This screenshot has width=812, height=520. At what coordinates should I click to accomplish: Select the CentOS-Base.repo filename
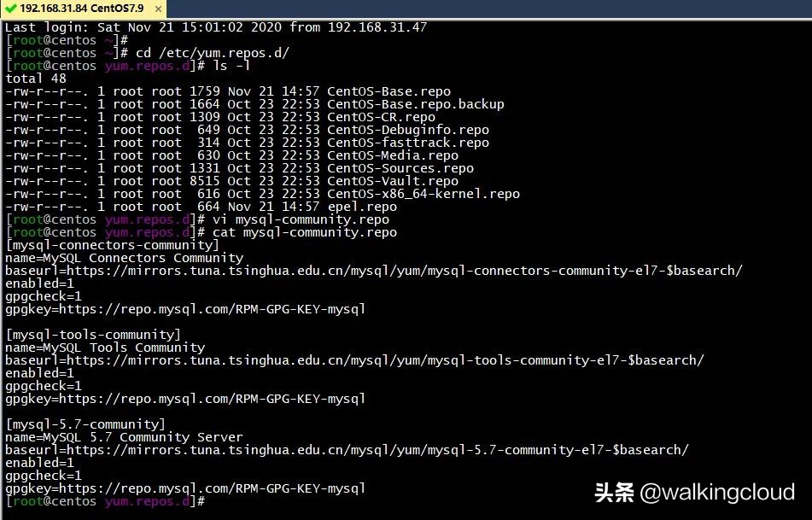point(388,91)
